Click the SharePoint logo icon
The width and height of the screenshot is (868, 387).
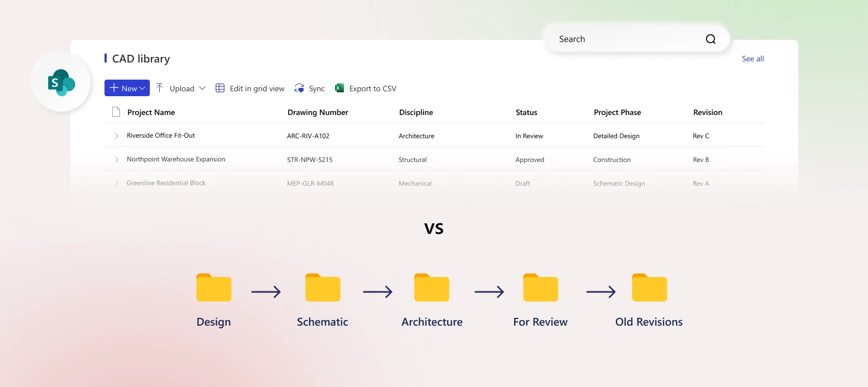coord(61,83)
